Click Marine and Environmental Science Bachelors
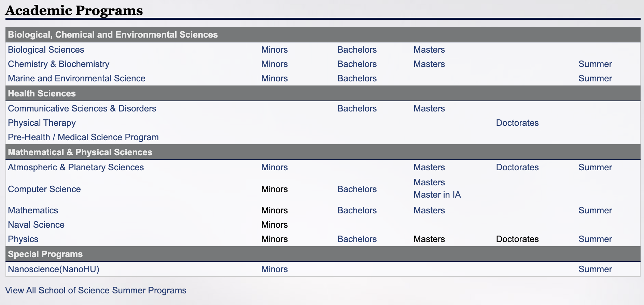The image size is (644, 305). coord(357,78)
